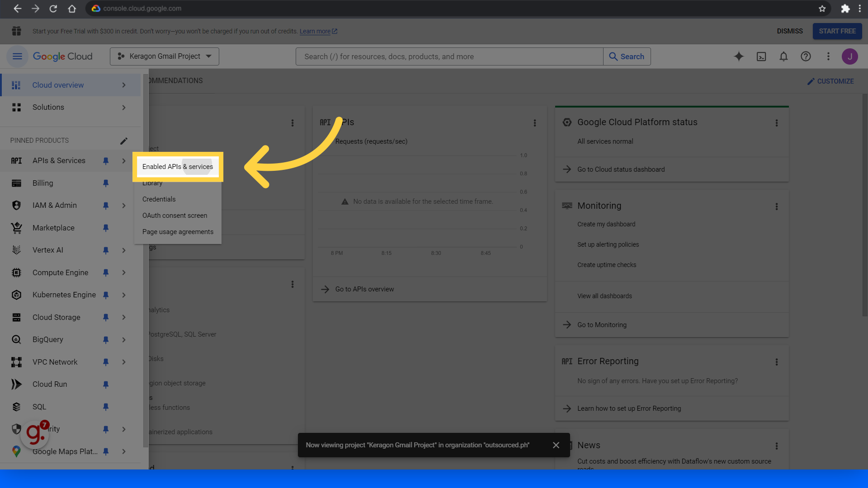The image size is (868, 488).
Task: Click the APIs & Services API icon
Action: pos(17,161)
